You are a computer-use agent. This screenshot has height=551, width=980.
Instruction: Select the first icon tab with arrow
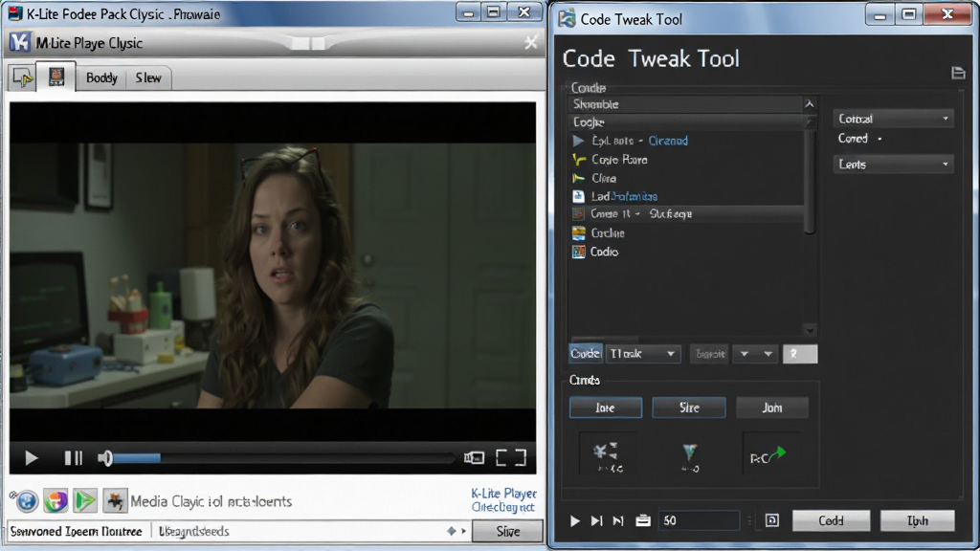(23, 77)
